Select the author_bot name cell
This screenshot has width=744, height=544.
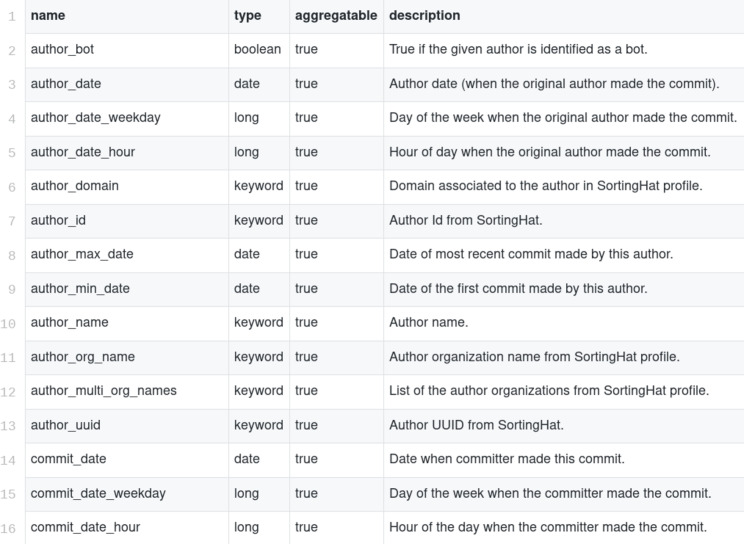coord(62,50)
